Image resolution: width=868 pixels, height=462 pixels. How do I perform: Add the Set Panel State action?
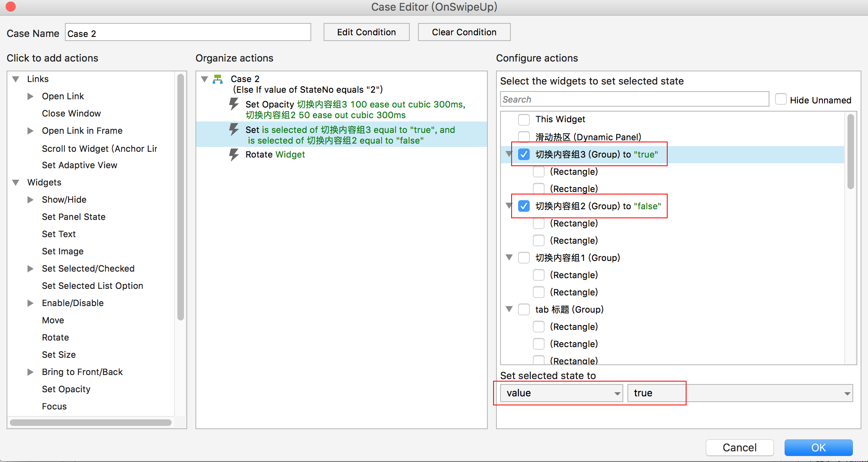[x=73, y=217]
